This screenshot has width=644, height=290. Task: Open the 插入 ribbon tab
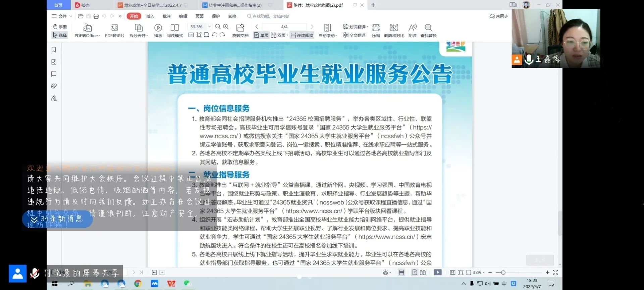(x=150, y=16)
